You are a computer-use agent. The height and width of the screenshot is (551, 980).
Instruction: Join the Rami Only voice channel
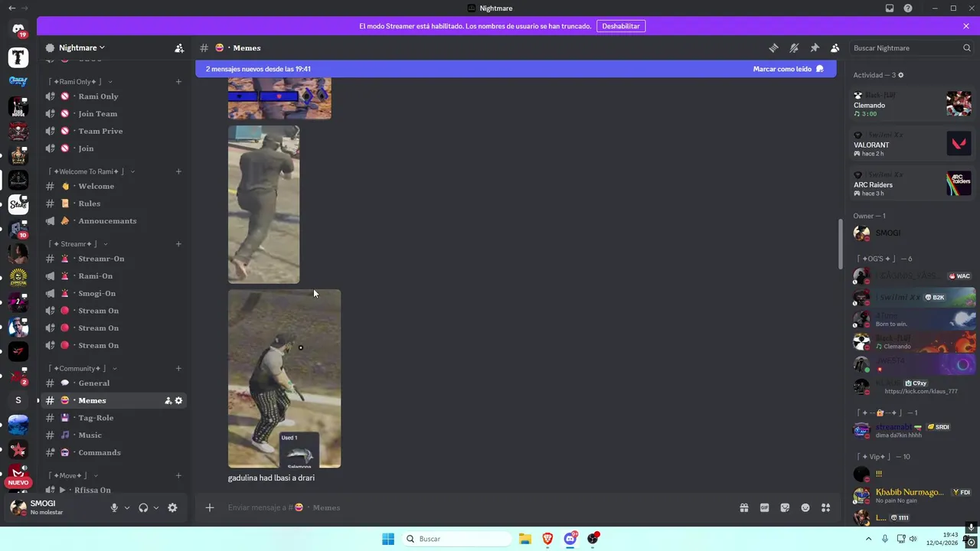pos(113,96)
